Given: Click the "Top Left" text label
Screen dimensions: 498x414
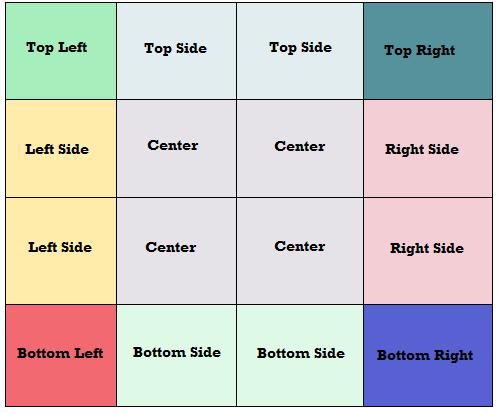Looking at the screenshot, I should point(57,47).
